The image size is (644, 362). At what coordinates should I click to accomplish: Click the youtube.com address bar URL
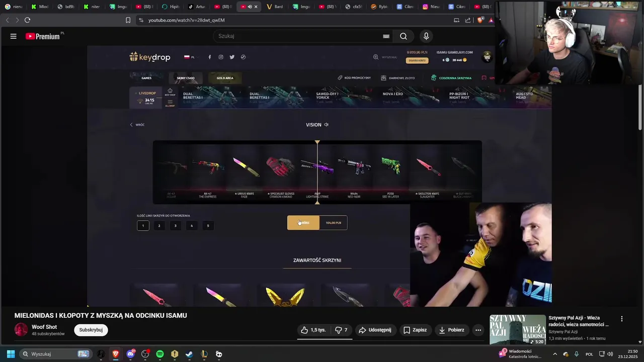click(186, 20)
